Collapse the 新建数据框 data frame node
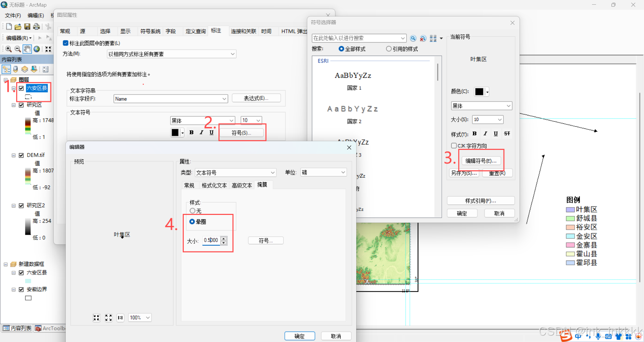 (x=6, y=264)
